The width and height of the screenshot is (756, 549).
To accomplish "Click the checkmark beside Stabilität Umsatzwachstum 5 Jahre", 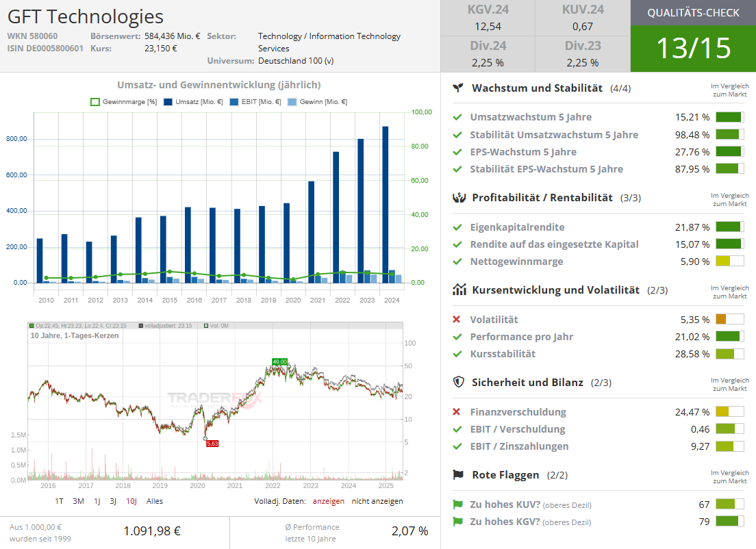I will tap(457, 135).
